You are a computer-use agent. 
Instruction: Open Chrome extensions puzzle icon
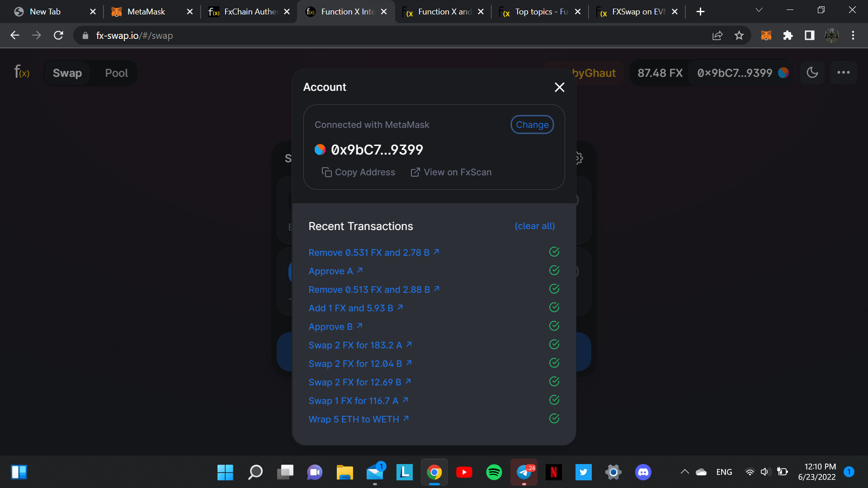click(788, 36)
